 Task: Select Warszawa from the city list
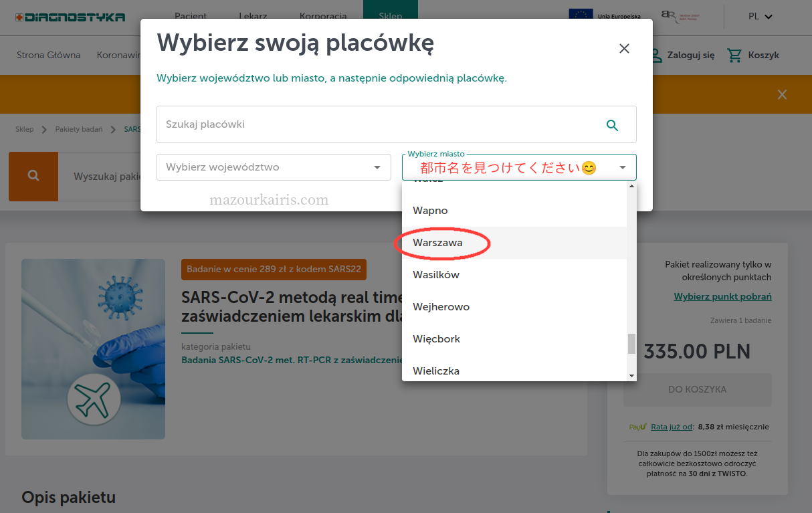[437, 243]
